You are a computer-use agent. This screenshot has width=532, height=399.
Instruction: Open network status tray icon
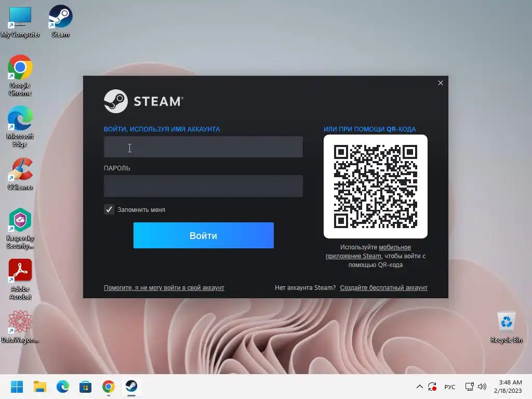click(x=470, y=387)
